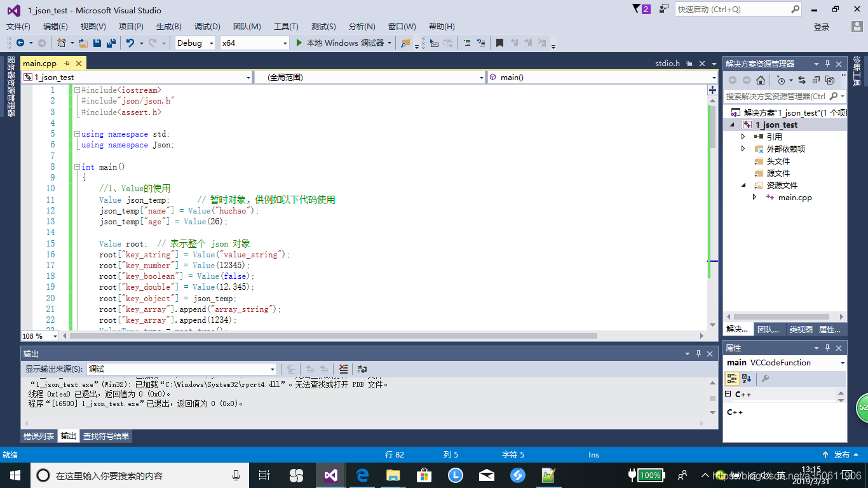The height and width of the screenshot is (488, 868).
Task: Open the Debug configuration dropdown
Action: coord(212,43)
